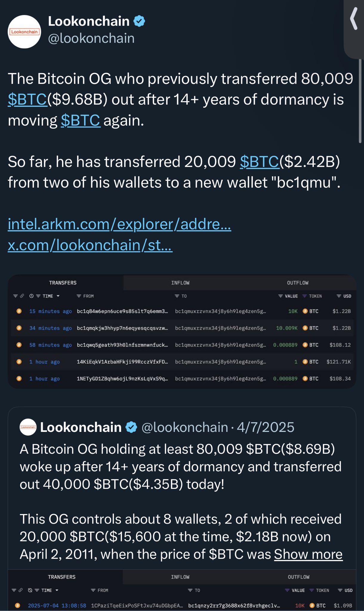
Task: Click the verified badge in quoted tweet
Action: (131, 427)
